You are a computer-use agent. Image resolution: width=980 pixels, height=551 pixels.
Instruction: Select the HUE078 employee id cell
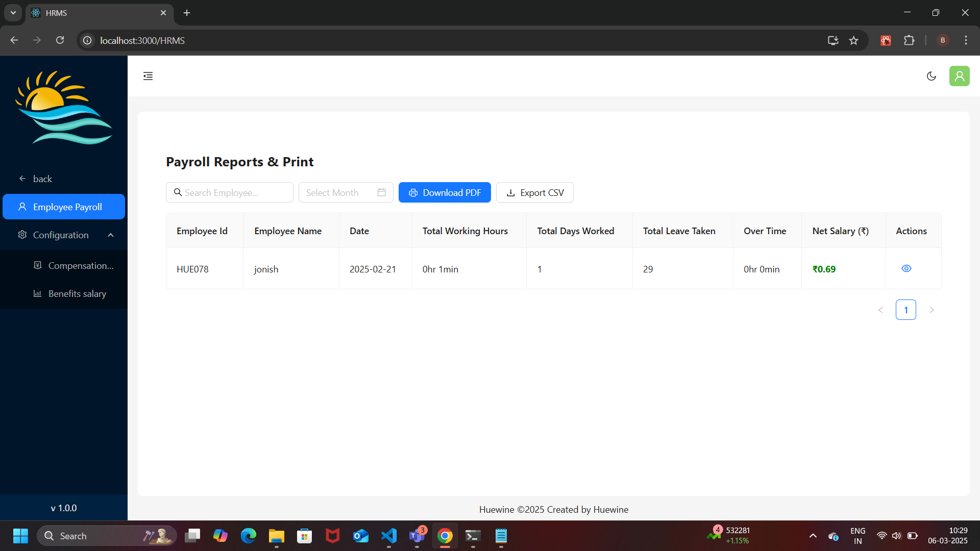(205, 269)
